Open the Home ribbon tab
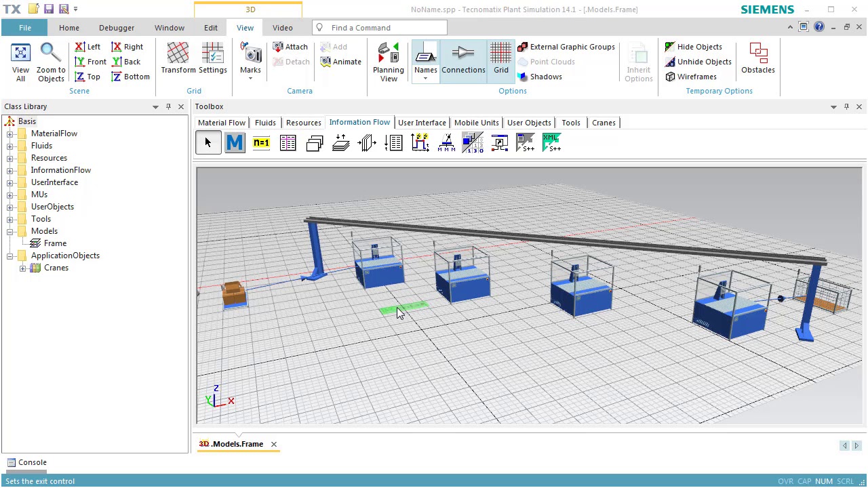This screenshot has height=488, width=868. pyautogui.click(x=68, y=28)
